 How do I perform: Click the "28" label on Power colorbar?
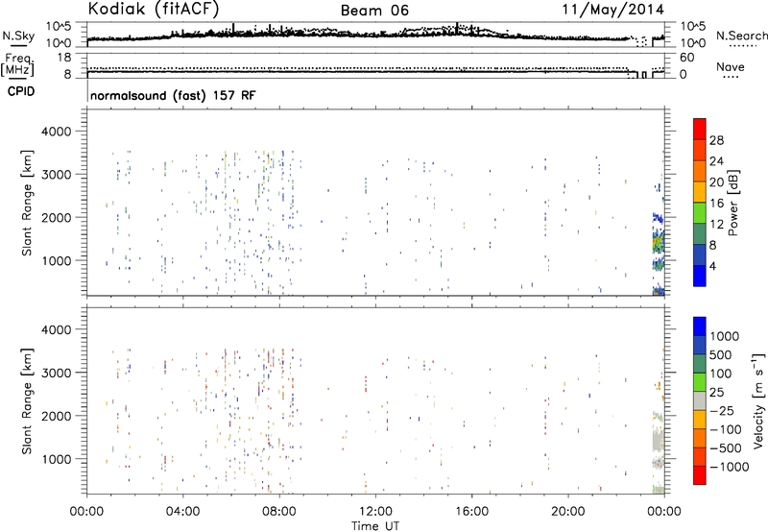point(716,140)
